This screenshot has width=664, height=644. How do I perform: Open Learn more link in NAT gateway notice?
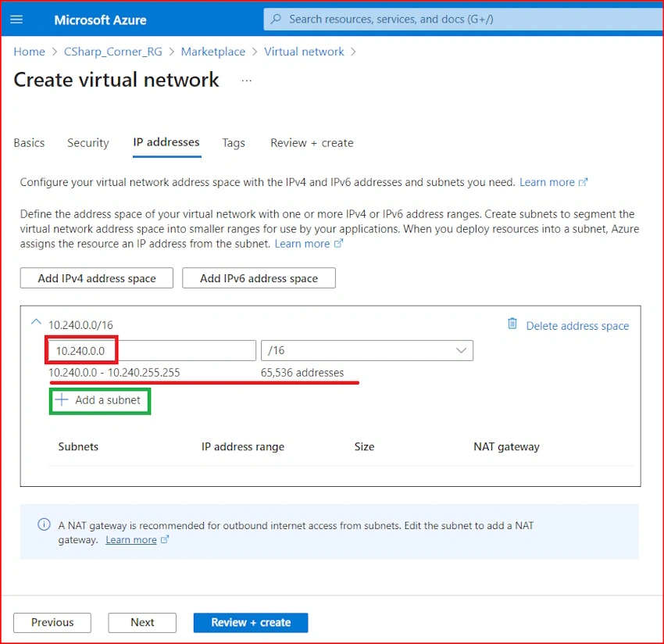click(x=131, y=540)
